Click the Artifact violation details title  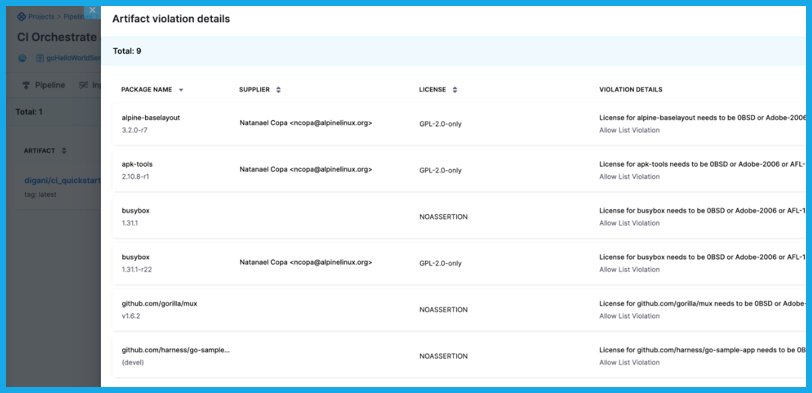[x=171, y=20]
